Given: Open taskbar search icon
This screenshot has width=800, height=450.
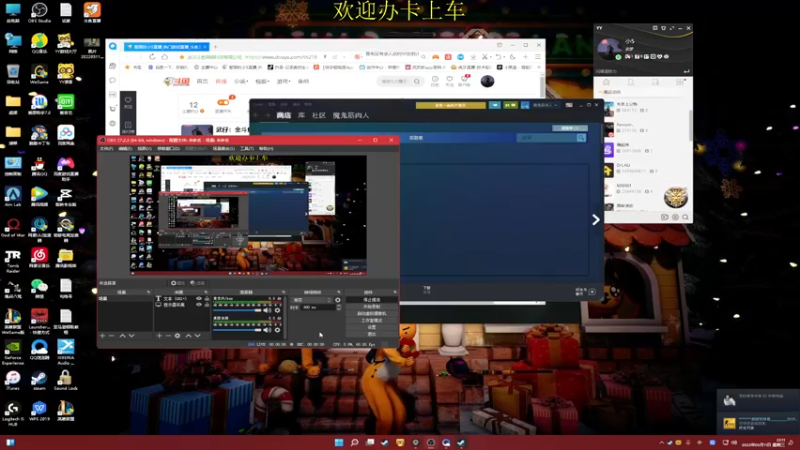Looking at the screenshot, I should 354,442.
